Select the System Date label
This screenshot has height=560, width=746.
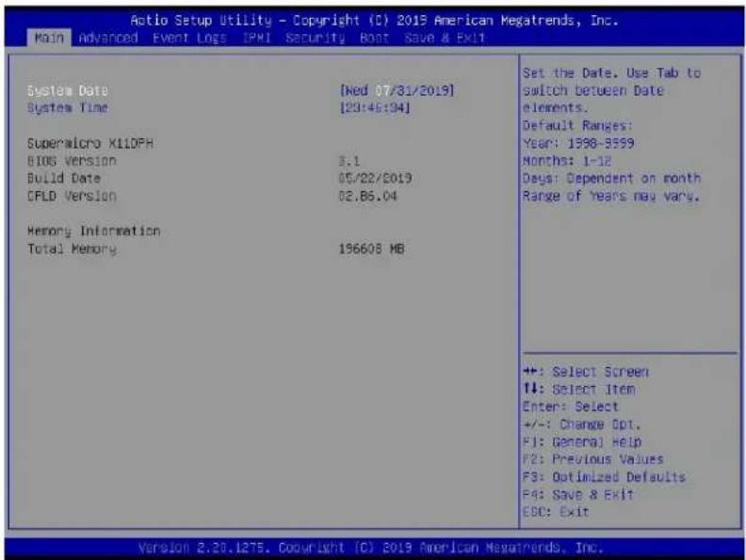tap(68, 90)
